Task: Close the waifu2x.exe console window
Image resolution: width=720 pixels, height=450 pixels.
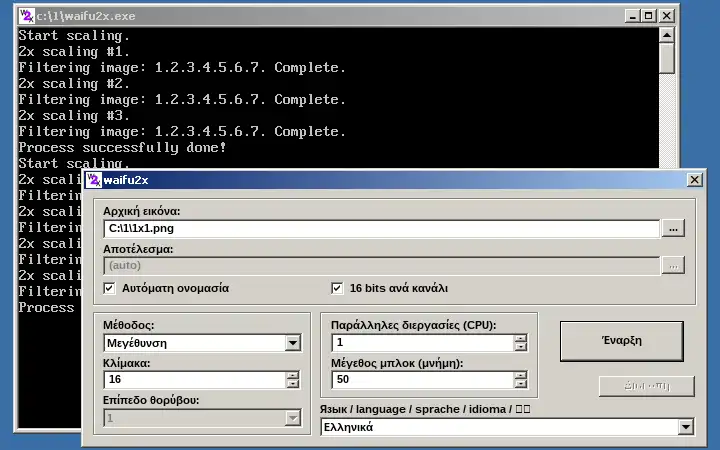Action: (x=667, y=16)
